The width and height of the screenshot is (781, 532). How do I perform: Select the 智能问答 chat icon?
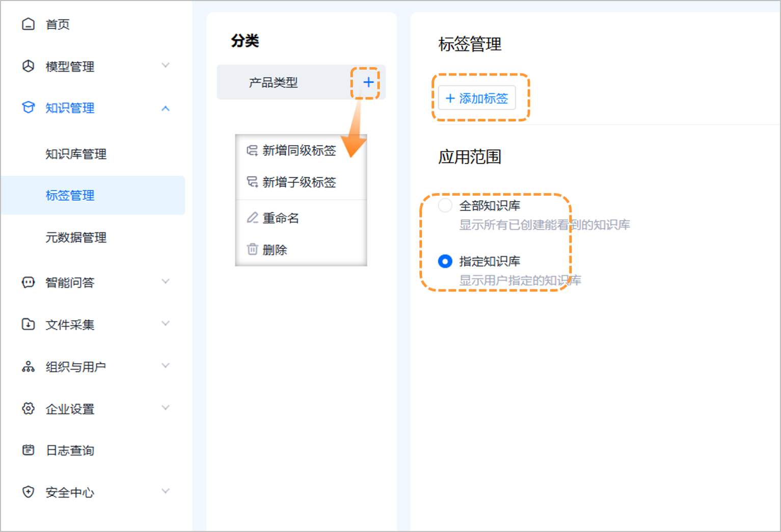coord(29,282)
